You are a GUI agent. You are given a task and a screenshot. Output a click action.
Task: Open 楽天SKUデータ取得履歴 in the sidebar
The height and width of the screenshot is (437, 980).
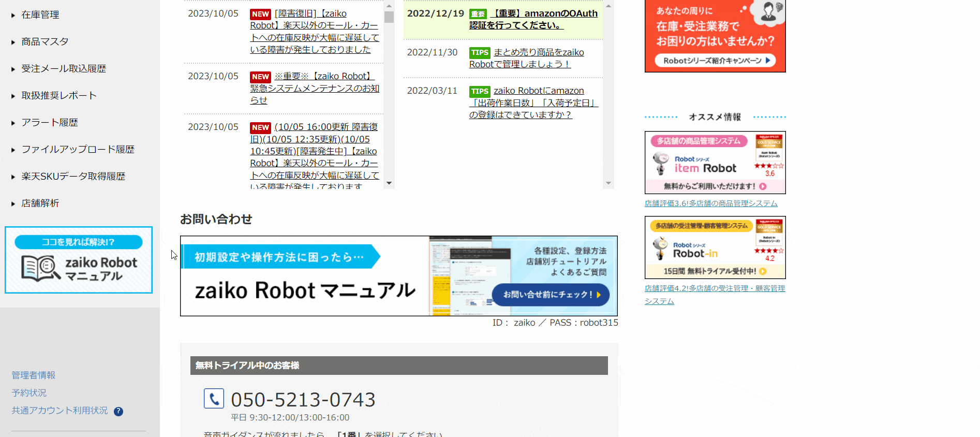coord(73,177)
